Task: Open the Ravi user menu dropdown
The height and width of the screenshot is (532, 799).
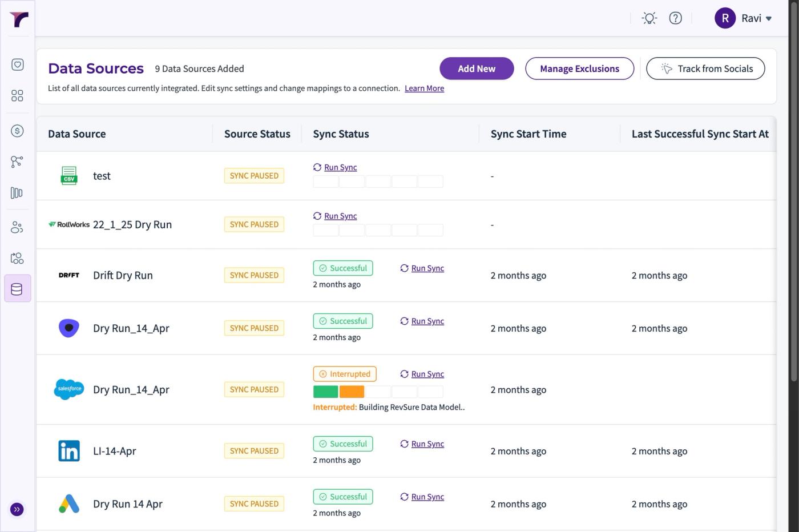Action: click(x=743, y=18)
